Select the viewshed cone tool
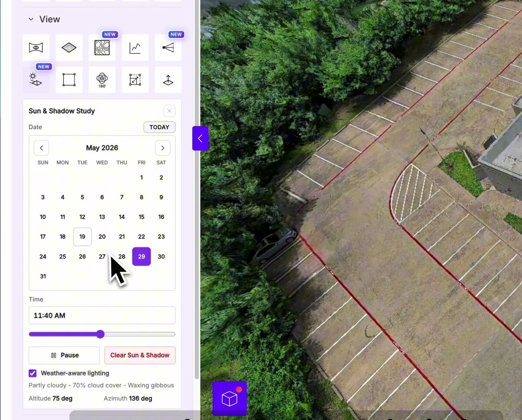 pos(168,47)
